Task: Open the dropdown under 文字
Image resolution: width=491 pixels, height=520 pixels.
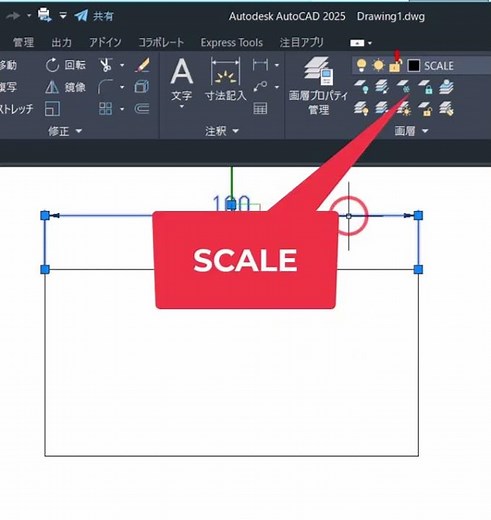Action: click(182, 107)
